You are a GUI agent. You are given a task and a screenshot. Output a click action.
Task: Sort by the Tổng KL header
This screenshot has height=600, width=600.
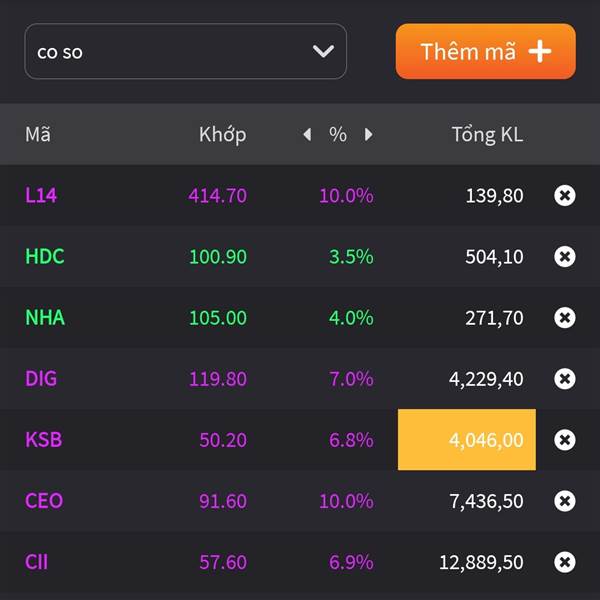(x=487, y=135)
